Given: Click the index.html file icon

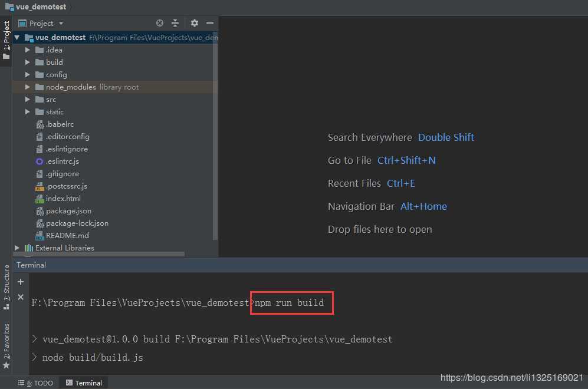Looking at the screenshot, I should click(40, 199).
